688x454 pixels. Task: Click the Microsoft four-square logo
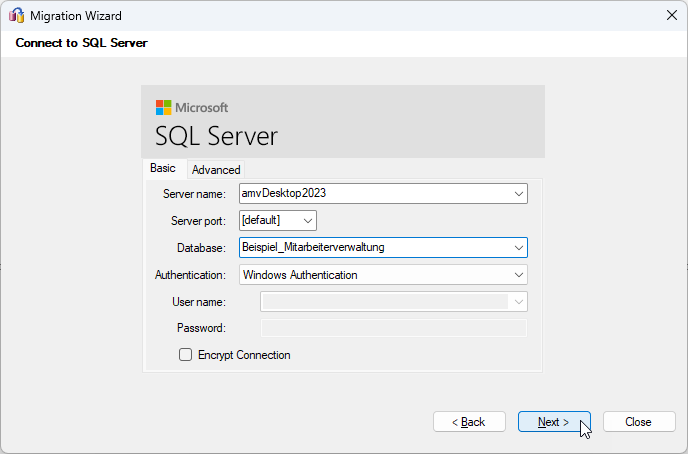[x=163, y=108]
